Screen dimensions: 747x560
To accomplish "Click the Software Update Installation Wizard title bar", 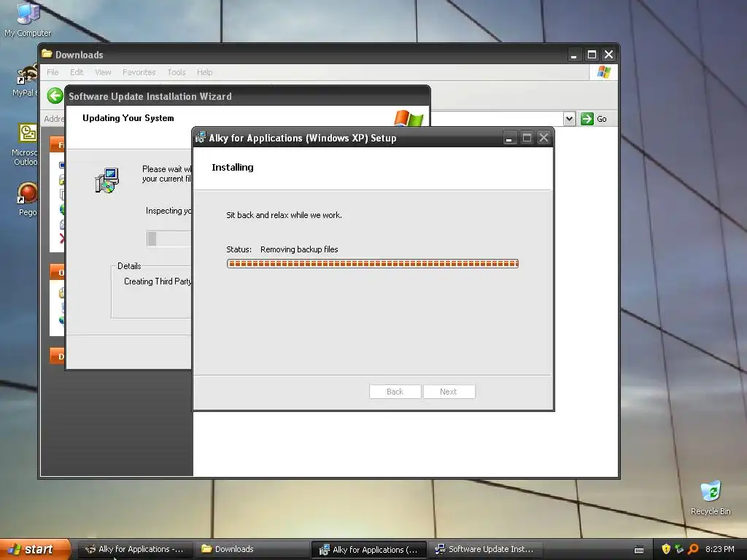I will (248, 96).
